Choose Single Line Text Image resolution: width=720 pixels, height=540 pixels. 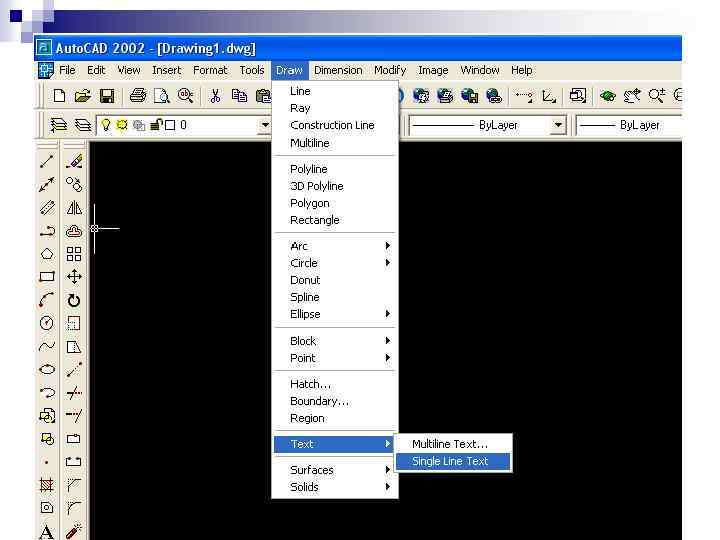[453, 461]
